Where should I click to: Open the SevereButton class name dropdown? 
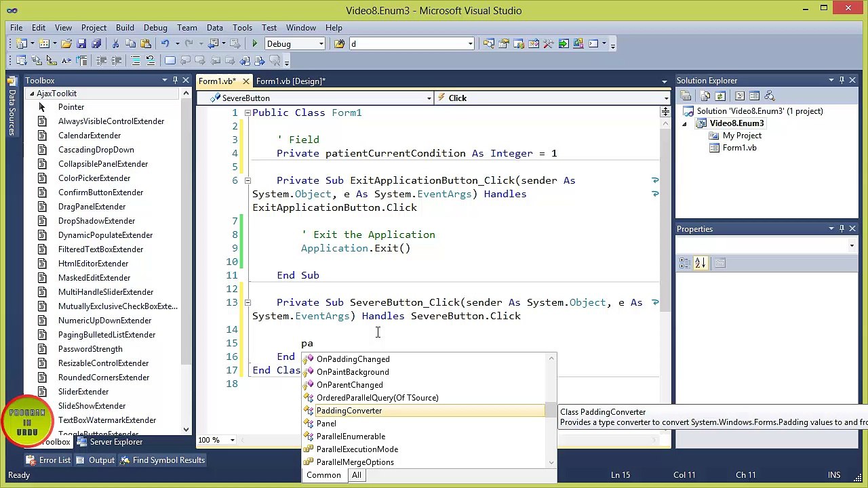click(x=429, y=98)
